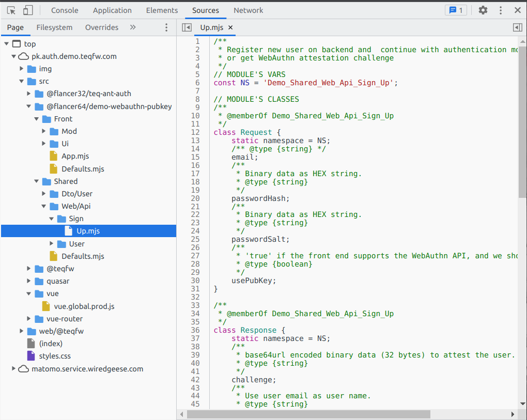Expand the @teqfw folder
This screenshot has width=527, height=420.
coord(29,269)
